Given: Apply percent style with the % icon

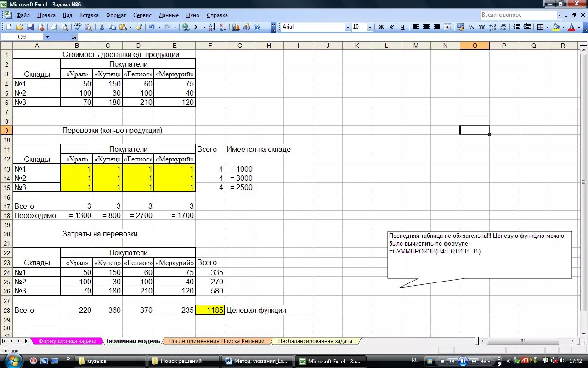Looking at the screenshot, I should [471, 27].
